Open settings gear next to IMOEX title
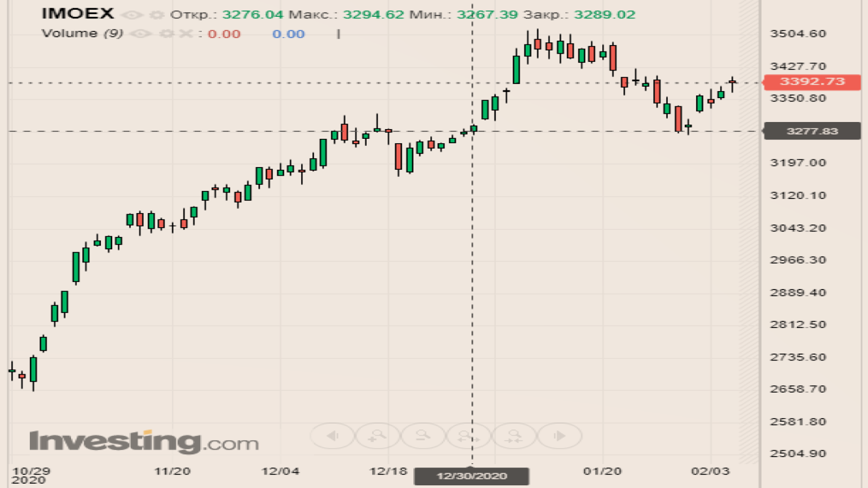The image size is (868, 488). (x=156, y=15)
